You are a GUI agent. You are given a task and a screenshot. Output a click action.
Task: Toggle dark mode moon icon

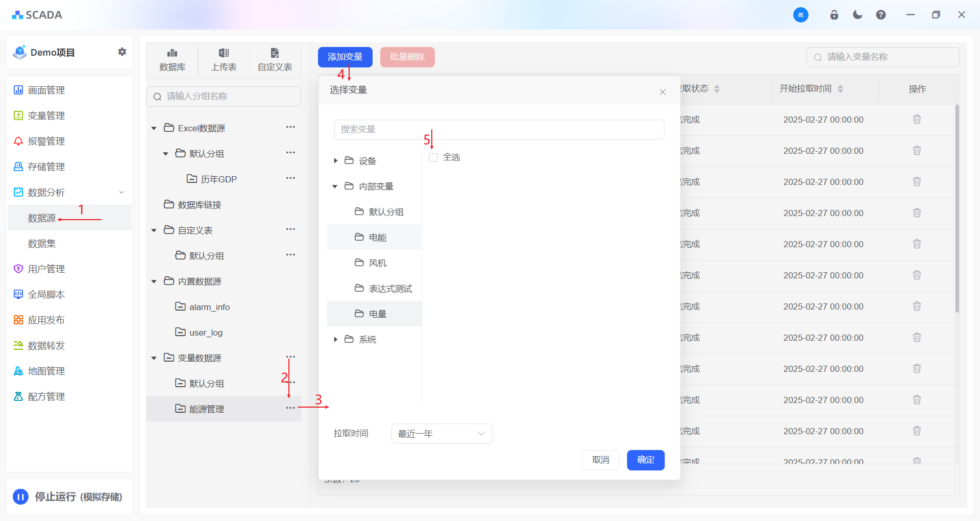point(857,15)
